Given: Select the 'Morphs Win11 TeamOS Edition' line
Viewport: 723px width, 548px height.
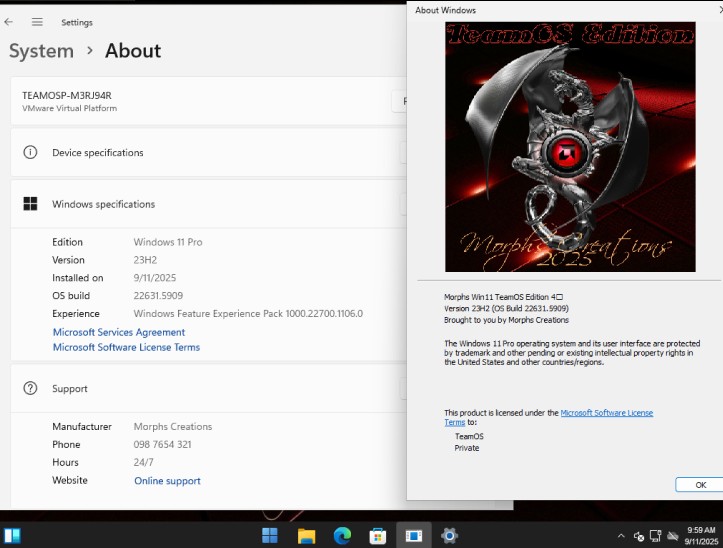Looking at the screenshot, I should (x=504, y=297).
